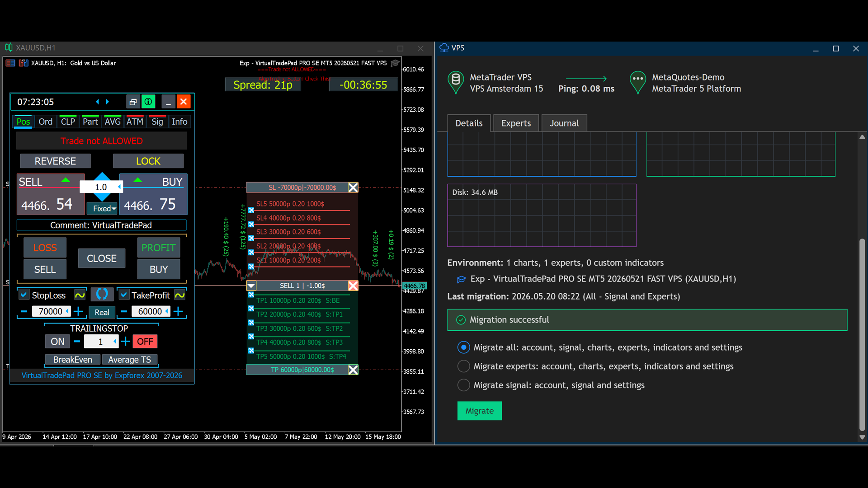
Task: Open the CLP tab
Action: 68,122
